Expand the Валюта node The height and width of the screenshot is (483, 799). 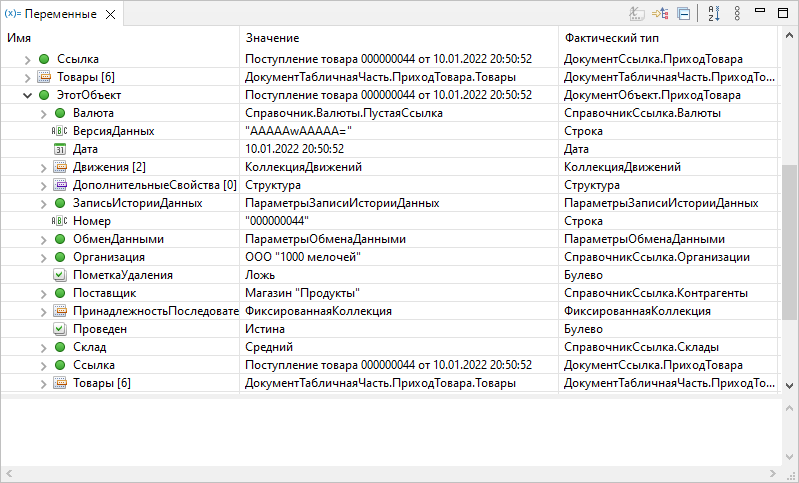point(44,113)
